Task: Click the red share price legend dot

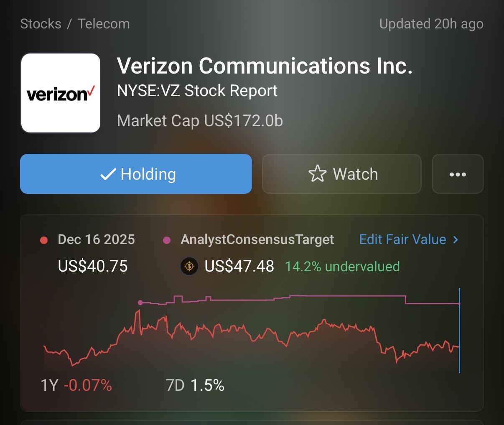Action: [x=44, y=240]
